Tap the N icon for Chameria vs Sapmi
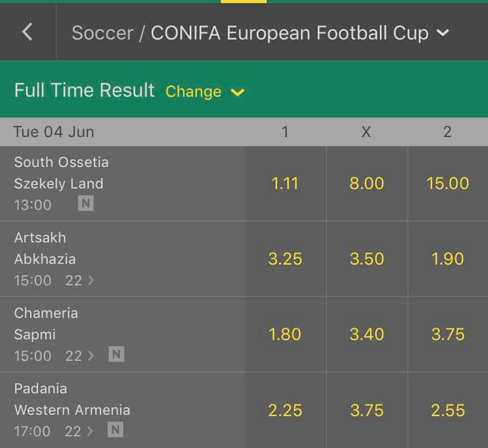 coord(116,355)
